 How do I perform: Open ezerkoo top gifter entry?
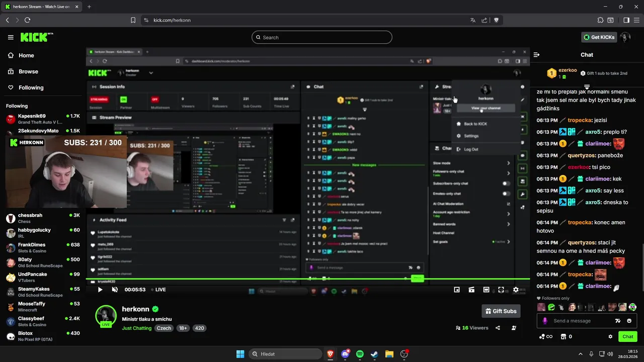[x=562, y=73]
